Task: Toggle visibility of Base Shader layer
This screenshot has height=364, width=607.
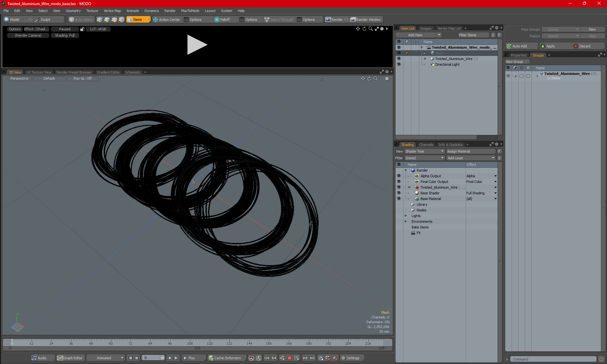Action: pos(399,193)
